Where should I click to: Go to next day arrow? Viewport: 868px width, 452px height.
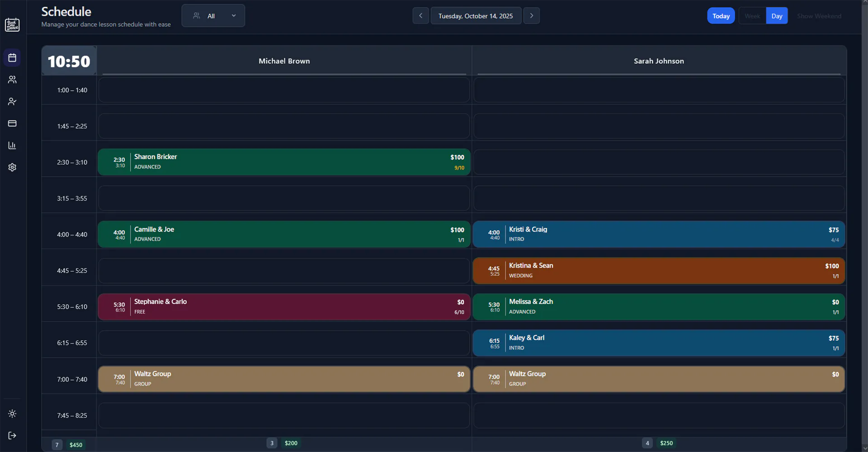click(x=531, y=16)
